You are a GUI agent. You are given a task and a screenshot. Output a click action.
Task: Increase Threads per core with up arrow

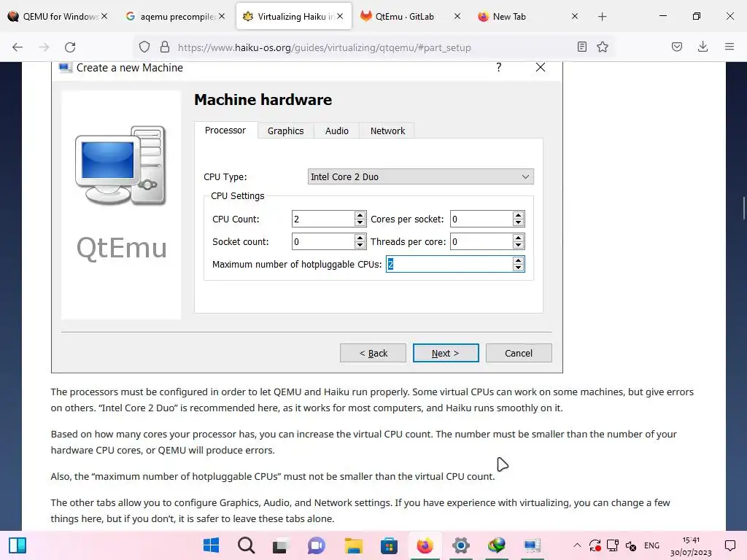(x=519, y=238)
